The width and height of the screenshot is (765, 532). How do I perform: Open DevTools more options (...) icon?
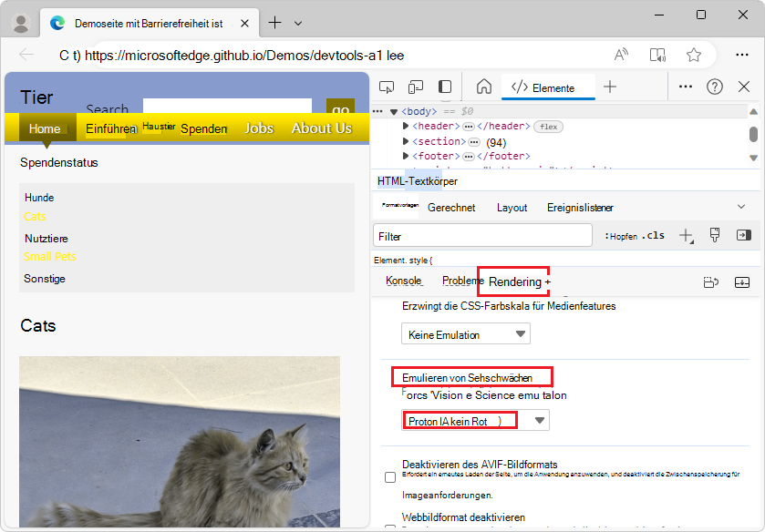point(686,87)
